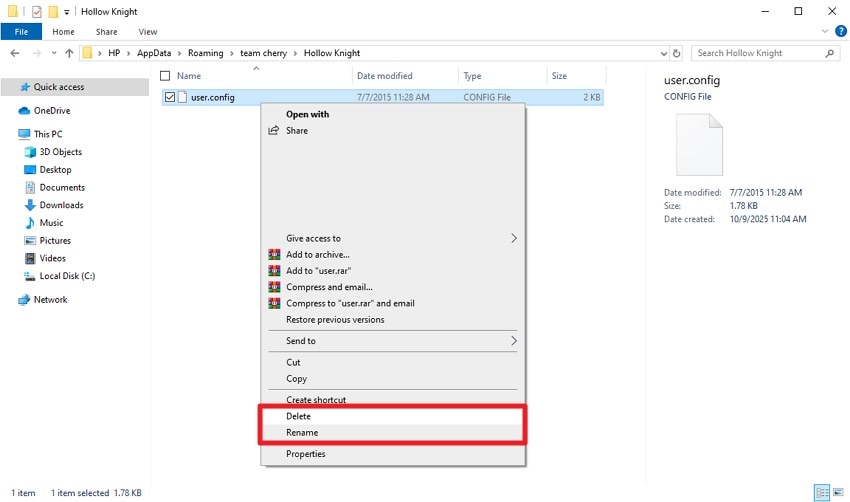850x502 pixels.
Task: Open Music in the navigation pane
Action: 51,223
